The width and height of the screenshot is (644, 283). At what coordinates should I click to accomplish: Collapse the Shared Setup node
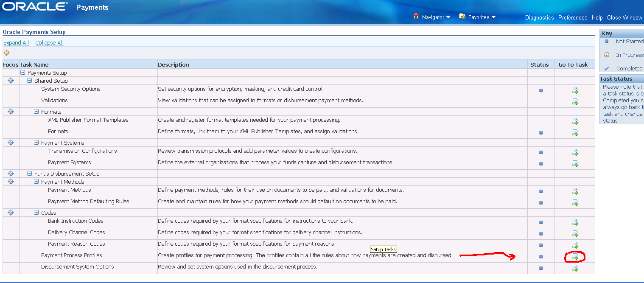[30, 81]
